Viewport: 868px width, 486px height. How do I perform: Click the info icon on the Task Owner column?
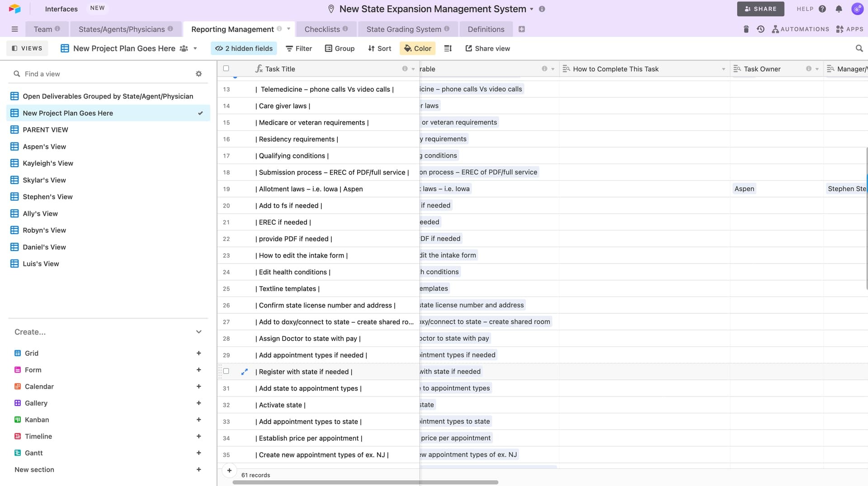tap(808, 69)
